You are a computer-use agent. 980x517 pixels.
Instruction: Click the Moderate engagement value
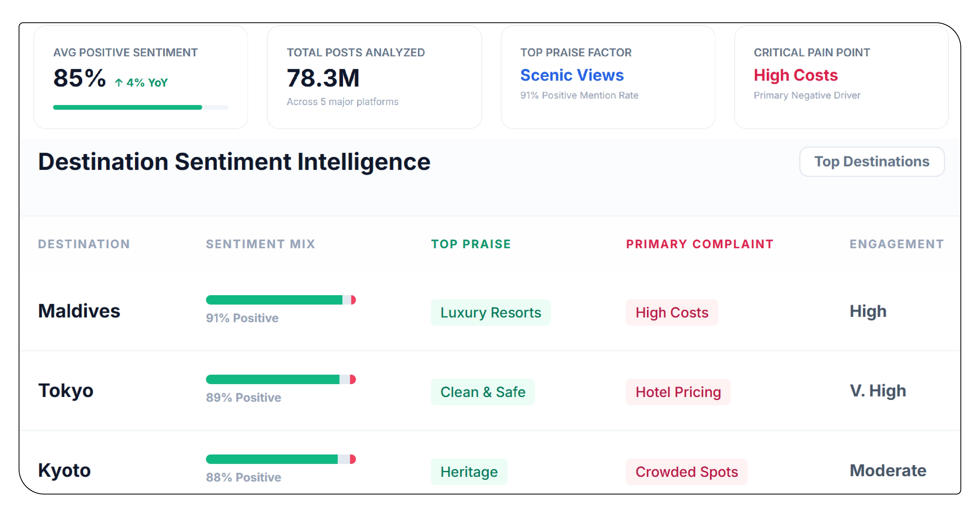[888, 471]
